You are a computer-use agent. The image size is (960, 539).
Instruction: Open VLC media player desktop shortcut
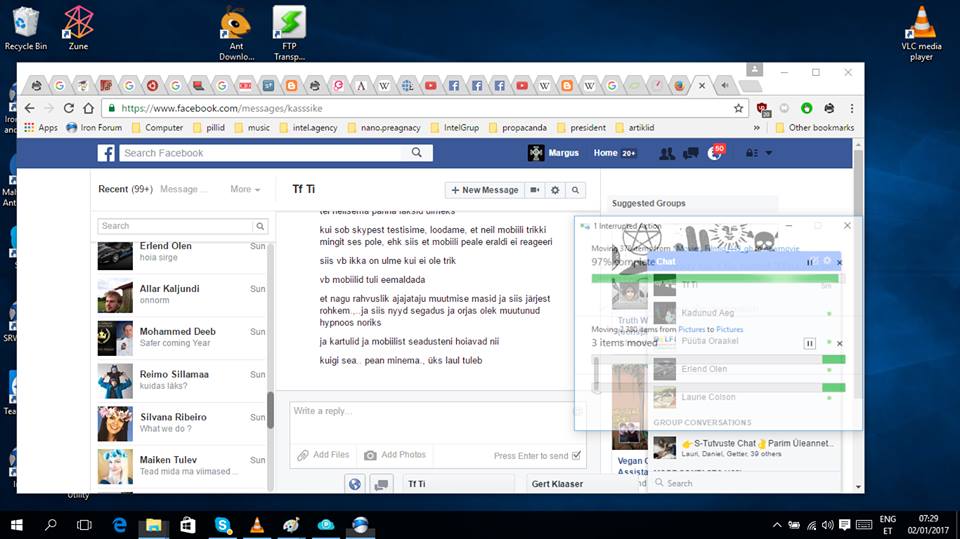click(921, 33)
